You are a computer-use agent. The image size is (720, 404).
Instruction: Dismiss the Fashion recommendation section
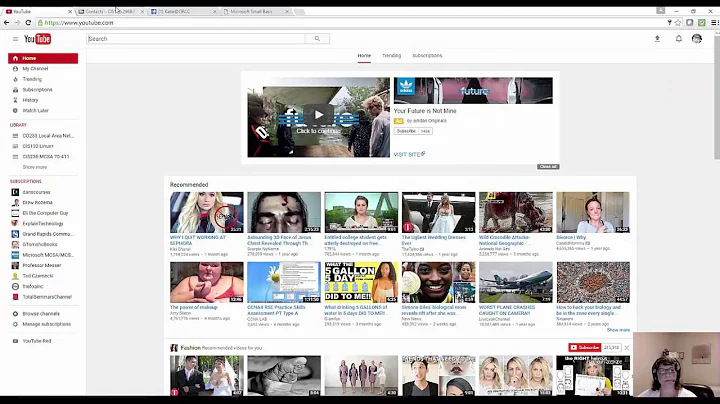[x=627, y=348]
